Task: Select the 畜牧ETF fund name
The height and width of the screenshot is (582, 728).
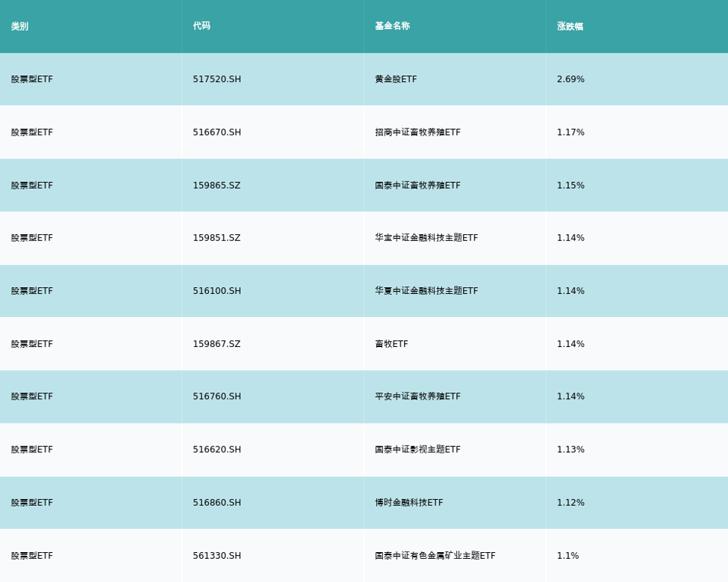Action: point(391,344)
